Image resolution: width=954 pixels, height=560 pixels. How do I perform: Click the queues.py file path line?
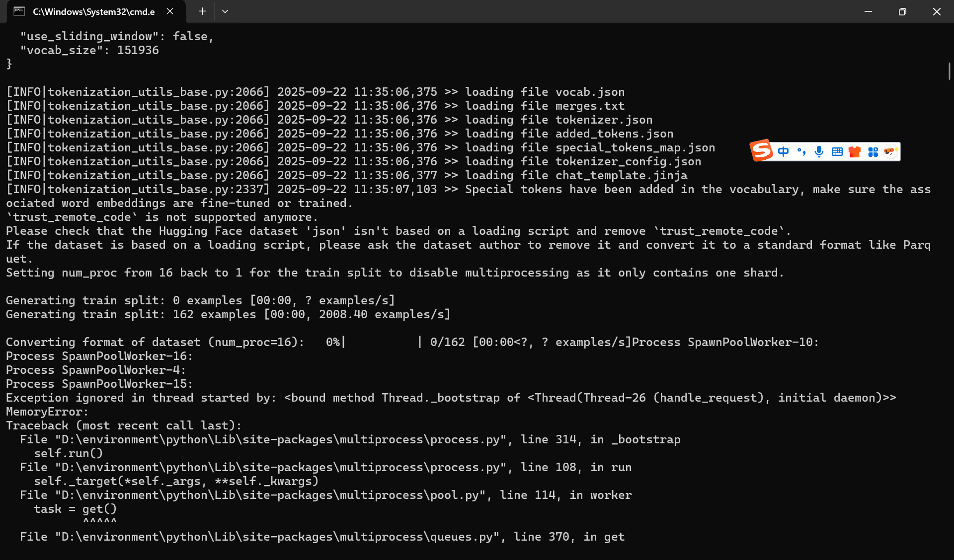tap(322, 537)
